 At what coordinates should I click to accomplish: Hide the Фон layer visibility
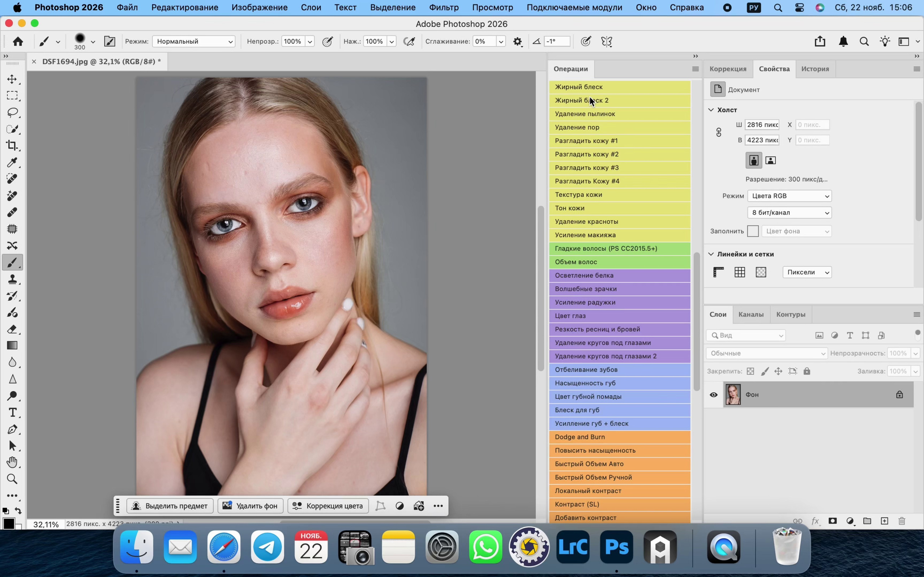coord(713,395)
